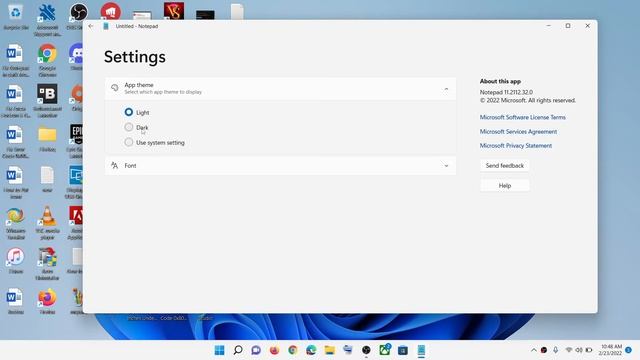Select the Google Chrome desktop shortcut

click(47, 60)
